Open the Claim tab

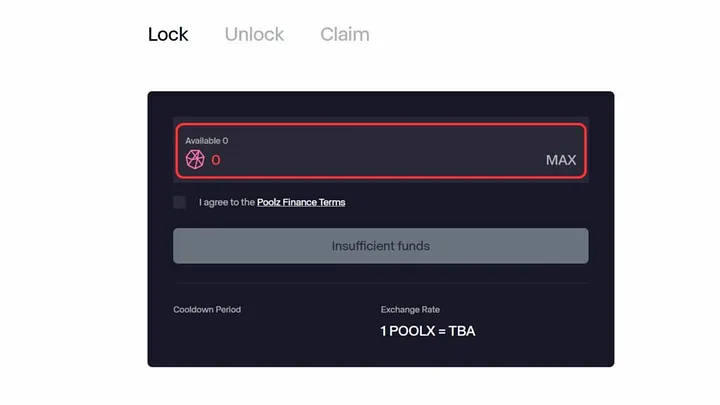(x=344, y=34)
